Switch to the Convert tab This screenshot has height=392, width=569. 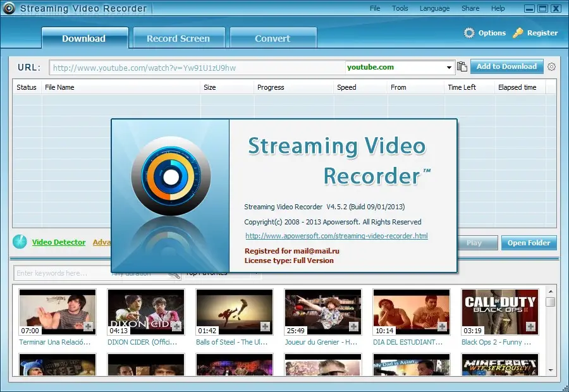[273, 38]
